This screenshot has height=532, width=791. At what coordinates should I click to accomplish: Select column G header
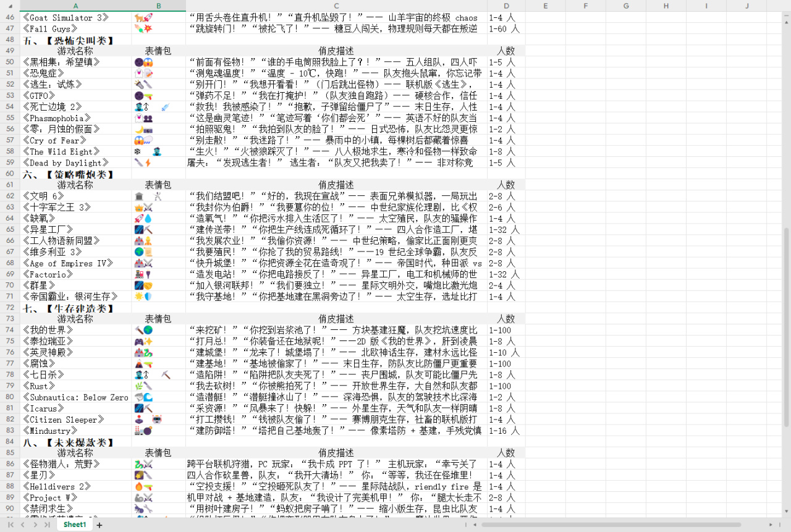pyautogui.click(x=626, y=6)
